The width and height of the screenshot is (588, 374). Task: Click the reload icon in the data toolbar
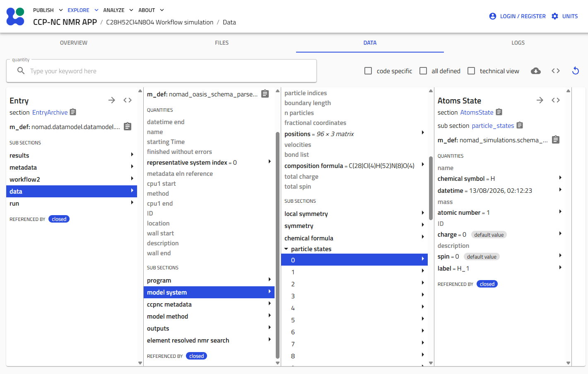point(576,71)
